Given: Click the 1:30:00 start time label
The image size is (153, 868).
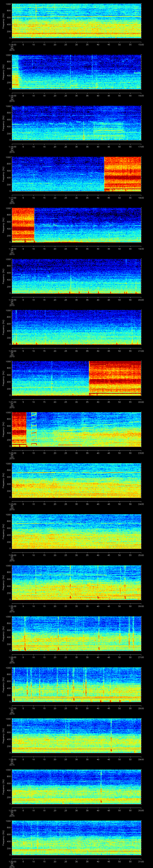Looking at the screenshot, I should pos(12,861).
